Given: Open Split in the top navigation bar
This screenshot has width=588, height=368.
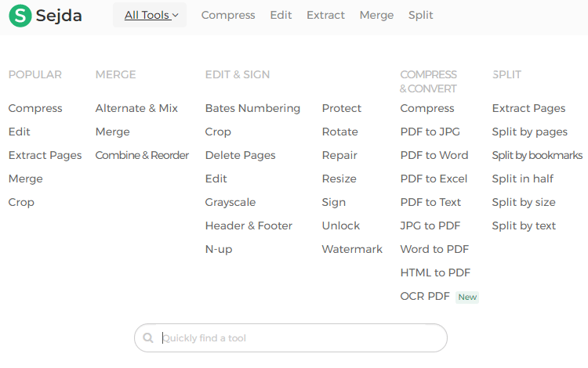Looking at the screenshot, I should (421, 16).
